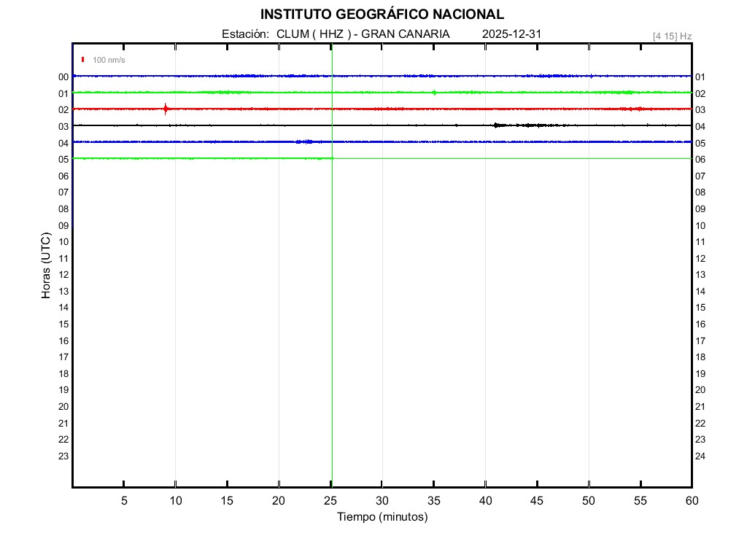Click the '100 nm/s' scale text

coord(109,60)
